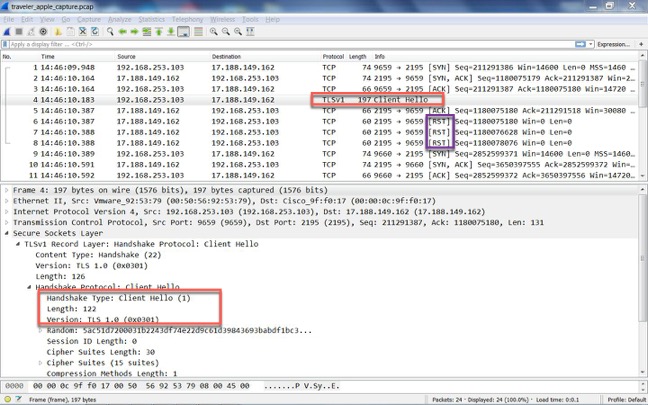
Task: Open the Analyze menu
Action: [x=119, y=19]
